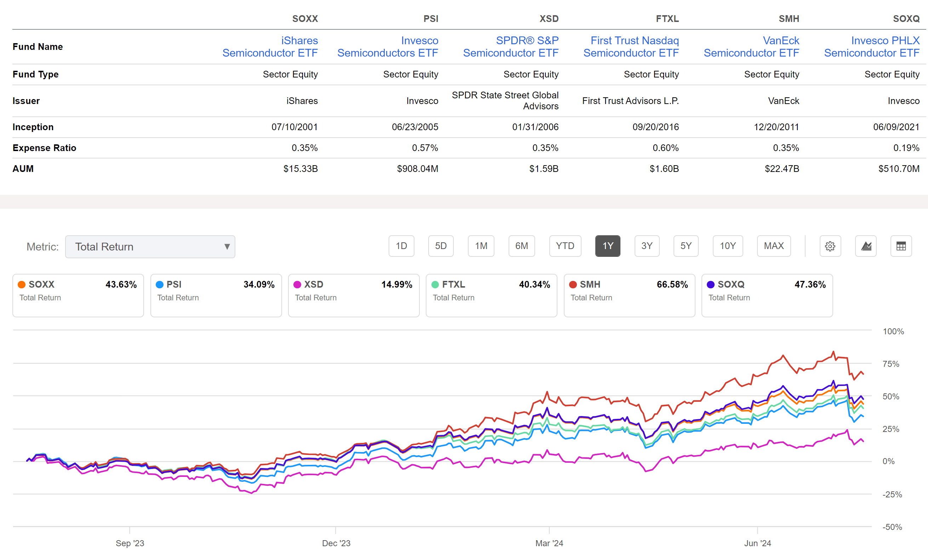Click the magenta XSD legend dot
The image size is (928, 560).
[298, 284]
